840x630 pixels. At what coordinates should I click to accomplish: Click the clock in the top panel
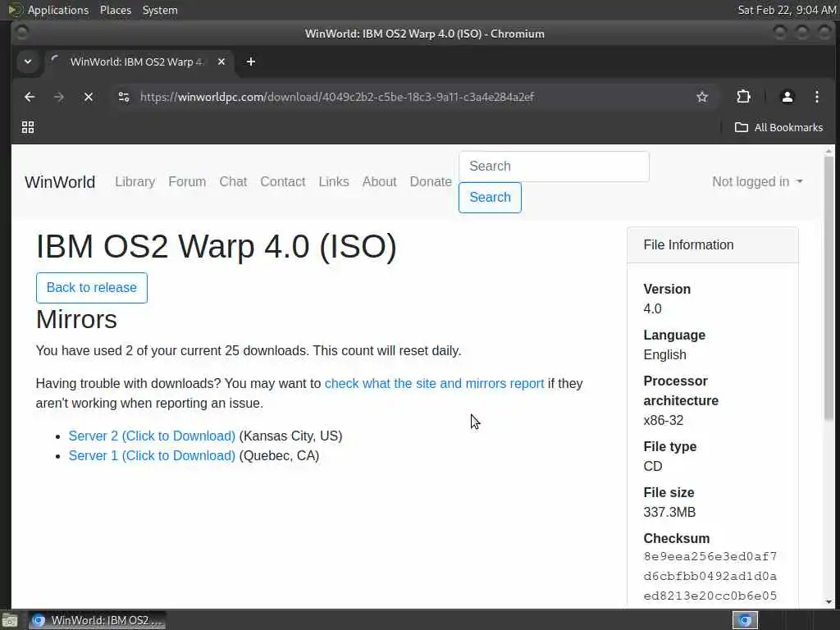[787, 10]
